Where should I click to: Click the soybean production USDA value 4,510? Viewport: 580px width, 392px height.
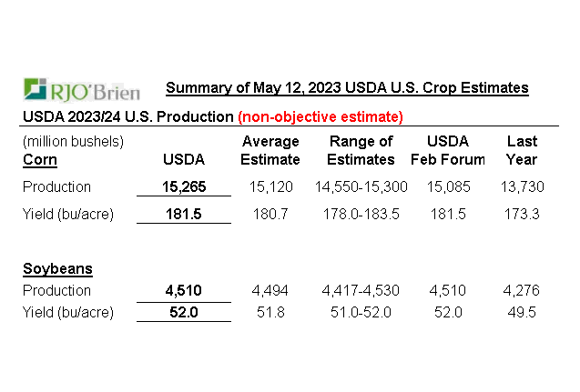point(183,291)
